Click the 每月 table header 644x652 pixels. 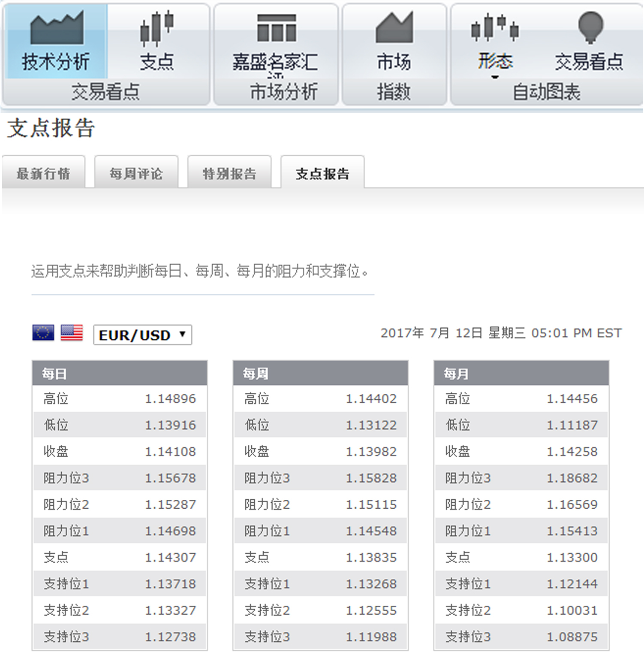click(521, 373)
